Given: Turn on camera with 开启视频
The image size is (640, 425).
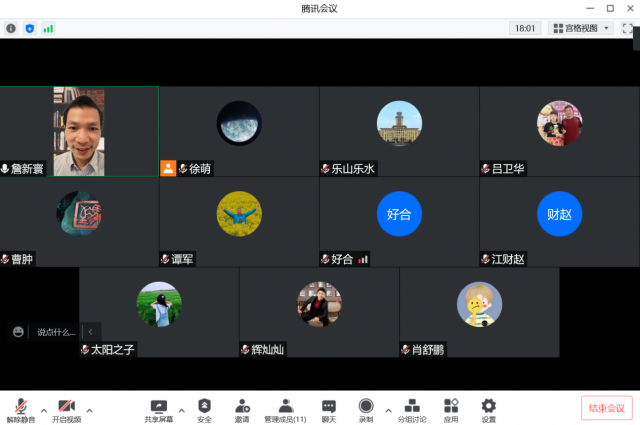Looking at the screenshot, I should click(66, 408).
